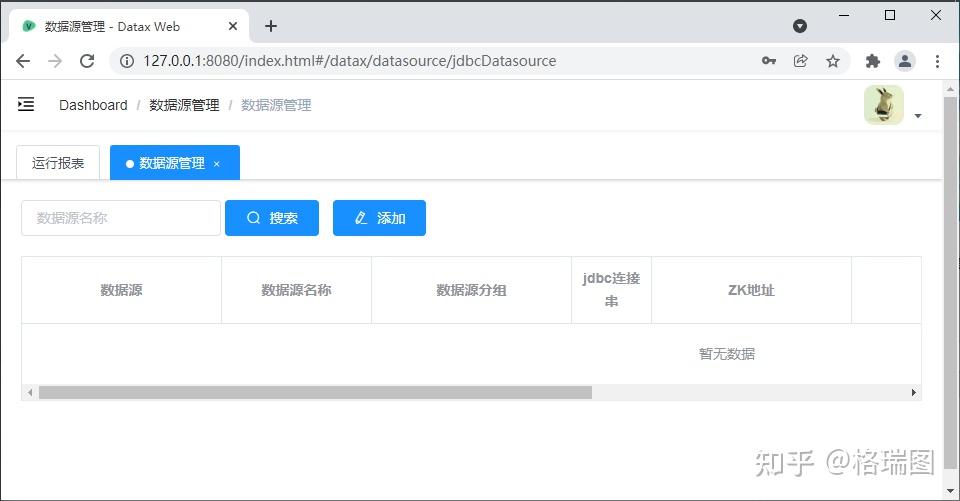Open Chrome three-dot menu

click(x=937, y=61)
